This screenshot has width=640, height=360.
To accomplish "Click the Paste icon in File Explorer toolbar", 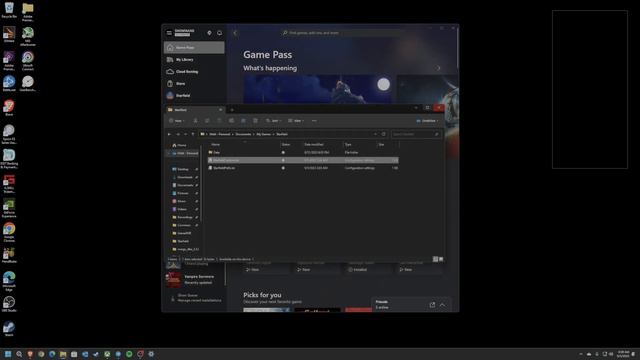I will click(x=219, y=121).
